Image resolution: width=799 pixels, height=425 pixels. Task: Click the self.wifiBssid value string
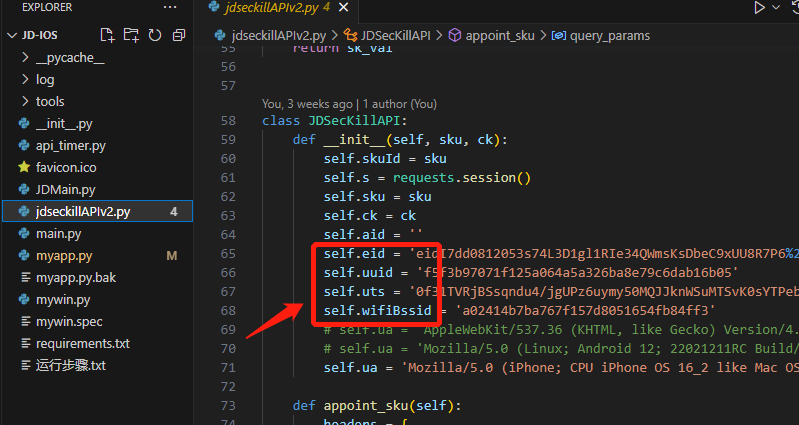[x=585, y=310]
